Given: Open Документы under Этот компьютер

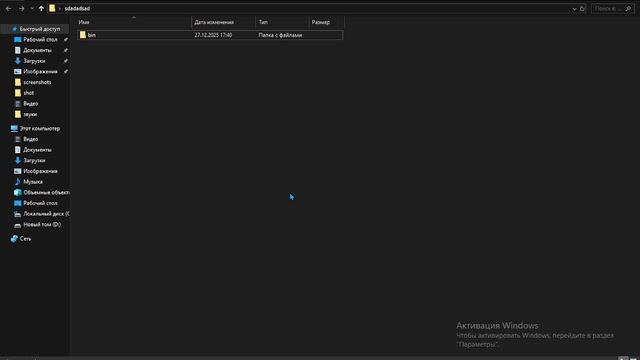Looking at the screenshot, I should pos(37,149).
